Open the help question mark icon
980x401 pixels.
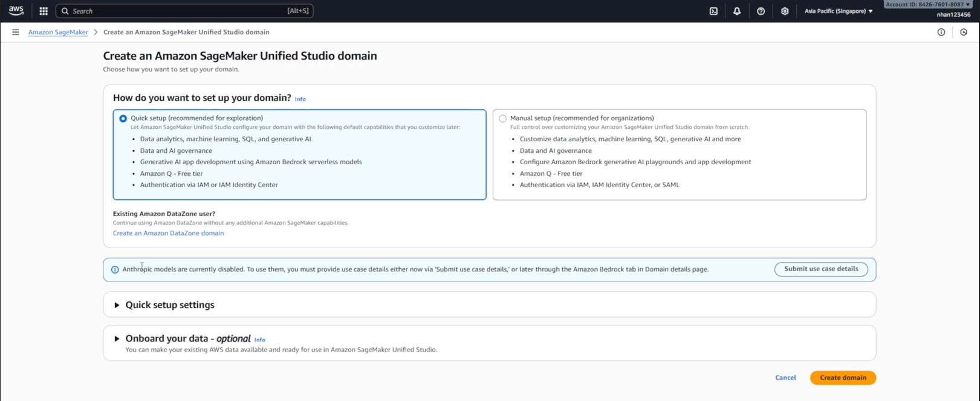pyautogui.click(x=761, y=11)
